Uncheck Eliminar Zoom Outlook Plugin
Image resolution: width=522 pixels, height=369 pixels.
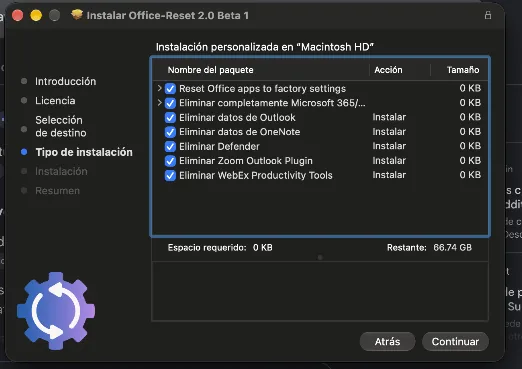tap(170, 161)
